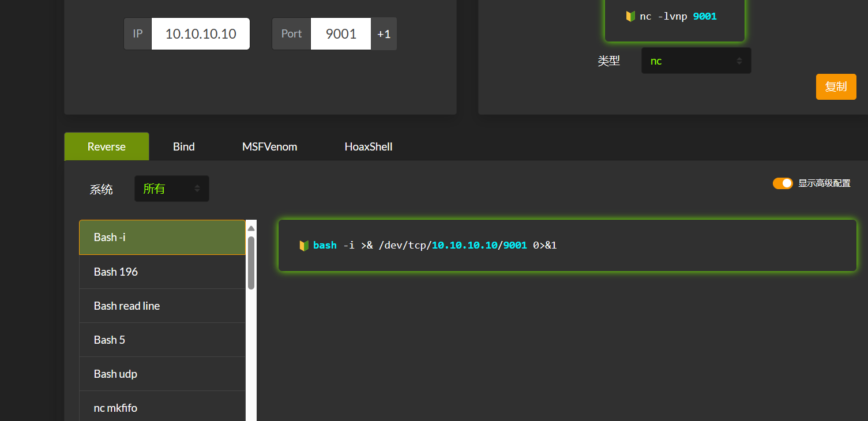Viewport: 868px width, 421px height.
Task: Click the payload list scrollbar thumb
Action: 251,263
